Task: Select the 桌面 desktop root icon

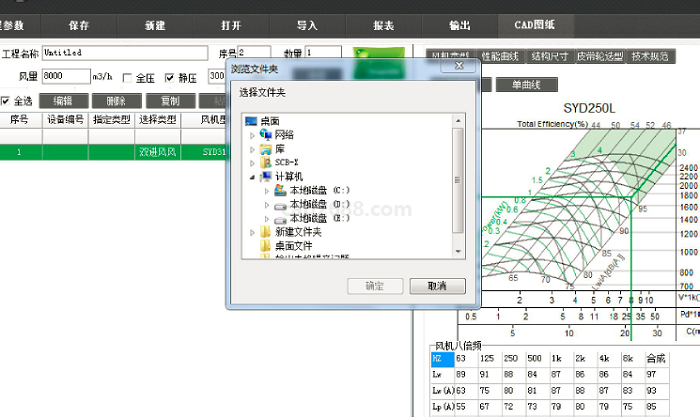Action: tap(250, 120)
